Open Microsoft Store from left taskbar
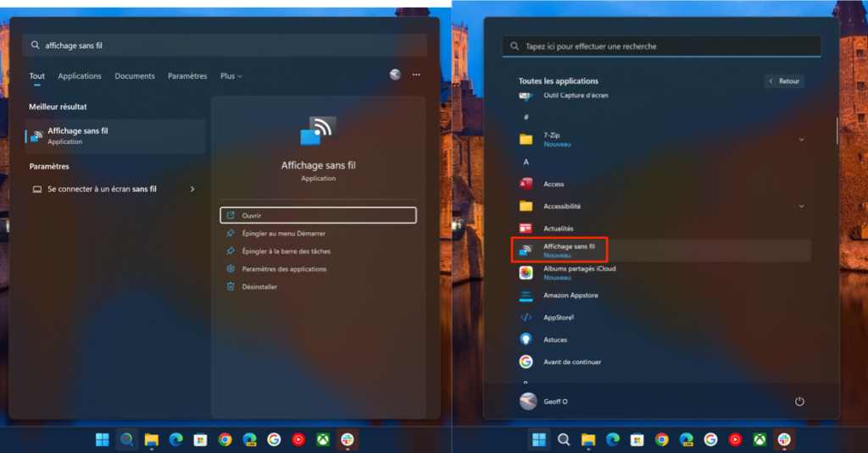Viewport: 868px width, 453px height. [200, 439]
